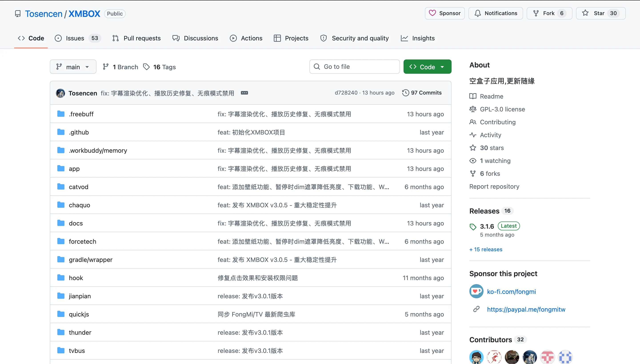Sponsor the project via the Sponsor button
The width and height of the screenshot is (640, 364).
445,13
